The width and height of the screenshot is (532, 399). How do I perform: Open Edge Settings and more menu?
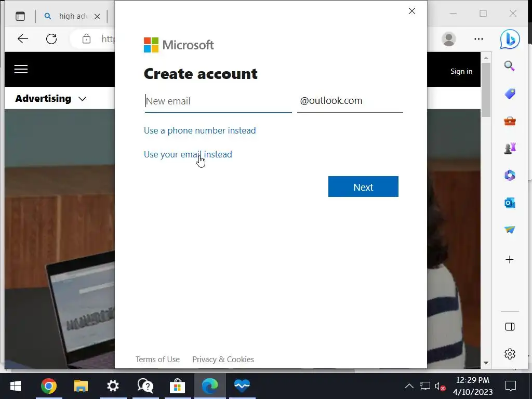pos(478,39)
